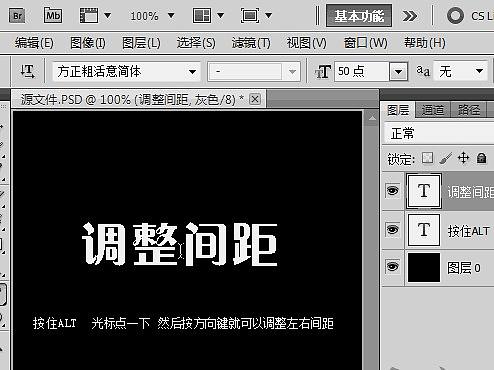Select layer name 图层 0

[464, 268]
